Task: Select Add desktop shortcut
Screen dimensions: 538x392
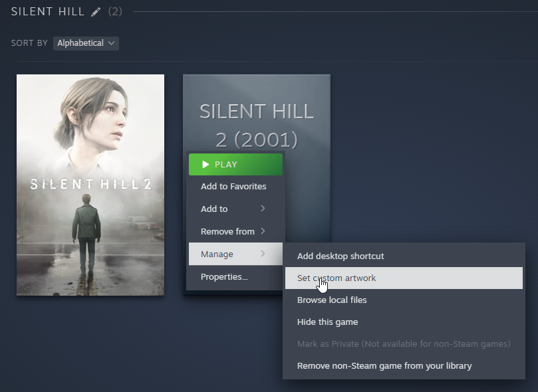Action: 404,256
